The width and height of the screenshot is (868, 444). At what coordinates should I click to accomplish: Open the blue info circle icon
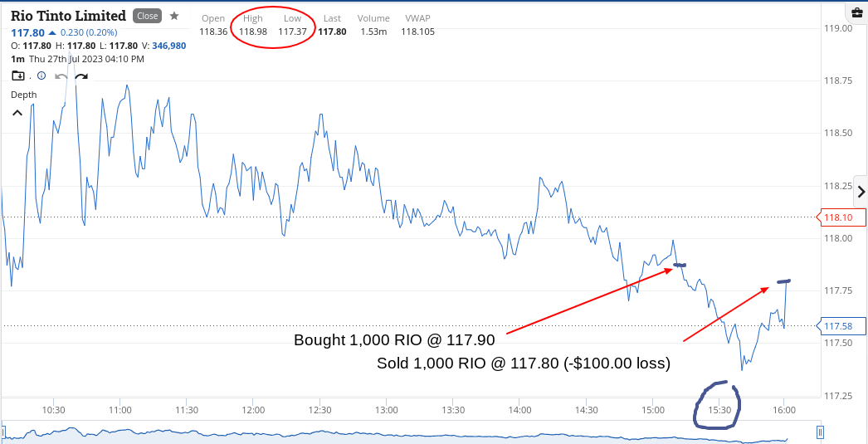pyautogui.click(x=41, y=76)
